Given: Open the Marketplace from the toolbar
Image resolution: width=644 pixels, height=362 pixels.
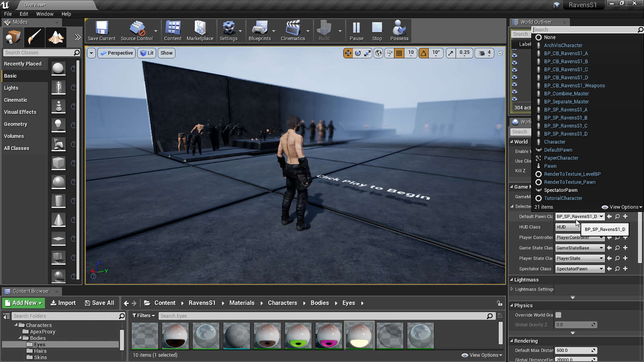Looking at the screenshot, I should [x=200, y=31].
